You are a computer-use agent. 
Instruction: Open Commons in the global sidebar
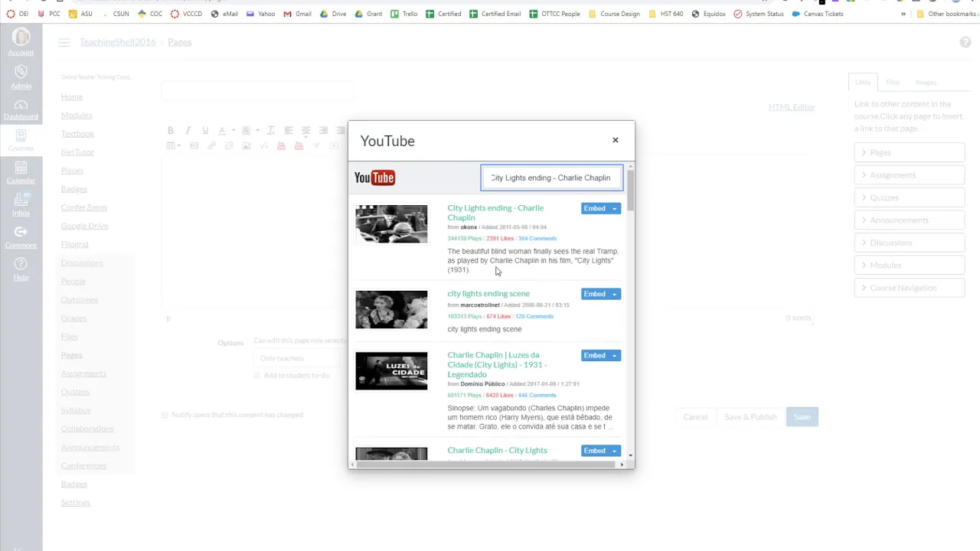click(21, 237)
